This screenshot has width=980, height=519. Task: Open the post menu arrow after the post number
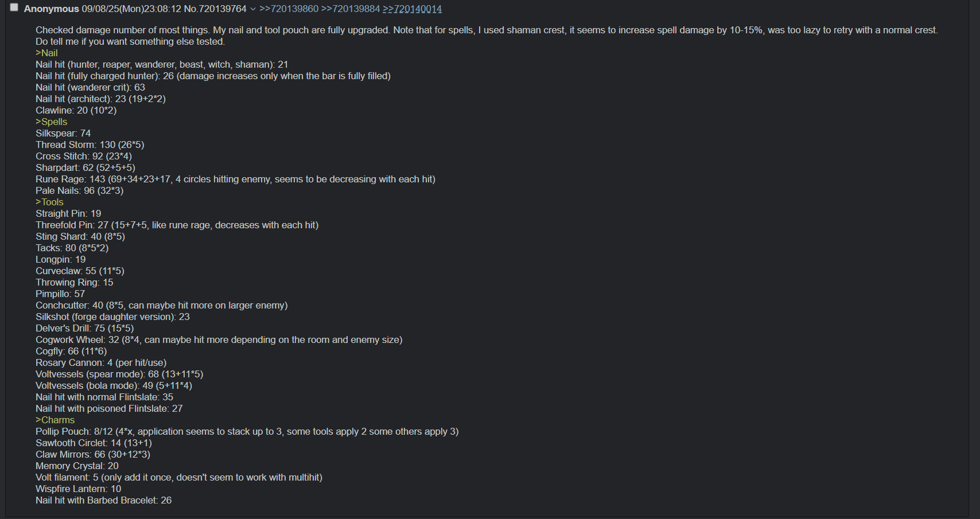click(x=253, y=9)
